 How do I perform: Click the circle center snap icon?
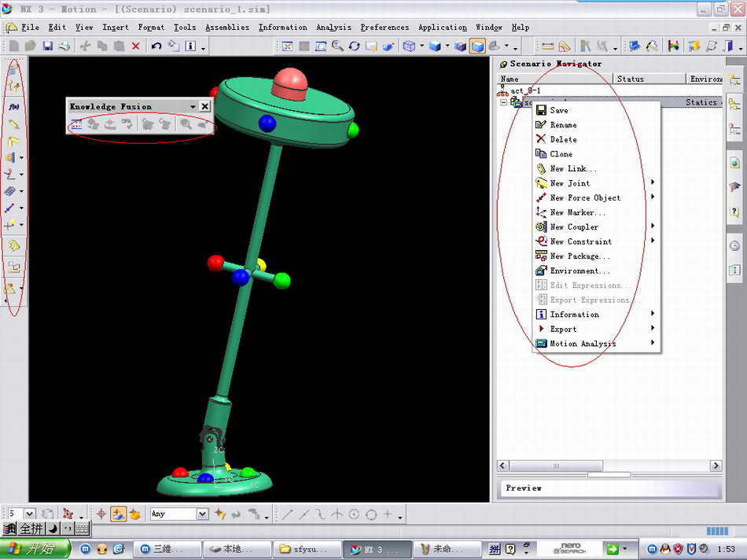point(354,514)
